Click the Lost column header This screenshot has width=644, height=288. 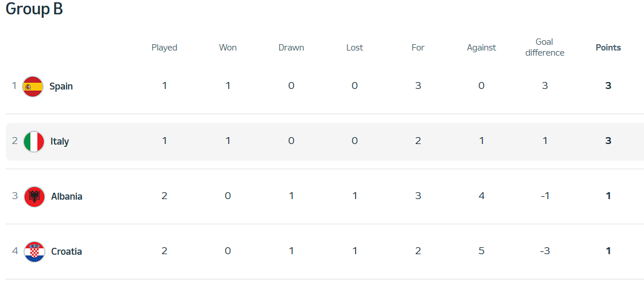(354, 48)
